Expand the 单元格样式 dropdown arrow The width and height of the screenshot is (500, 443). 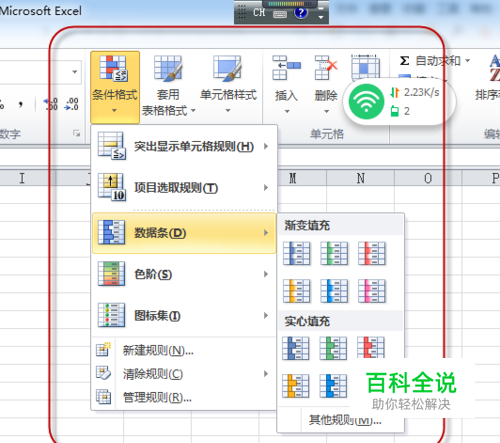point(228,110)
